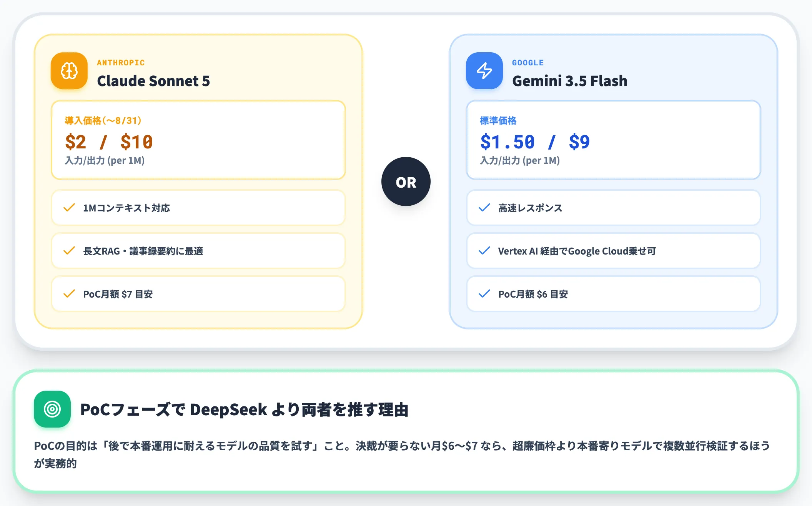Click the checkmark next to PoC月額 $6 目安
The image size is (812, 506).
pyautogui.click(x=484, y=294)
